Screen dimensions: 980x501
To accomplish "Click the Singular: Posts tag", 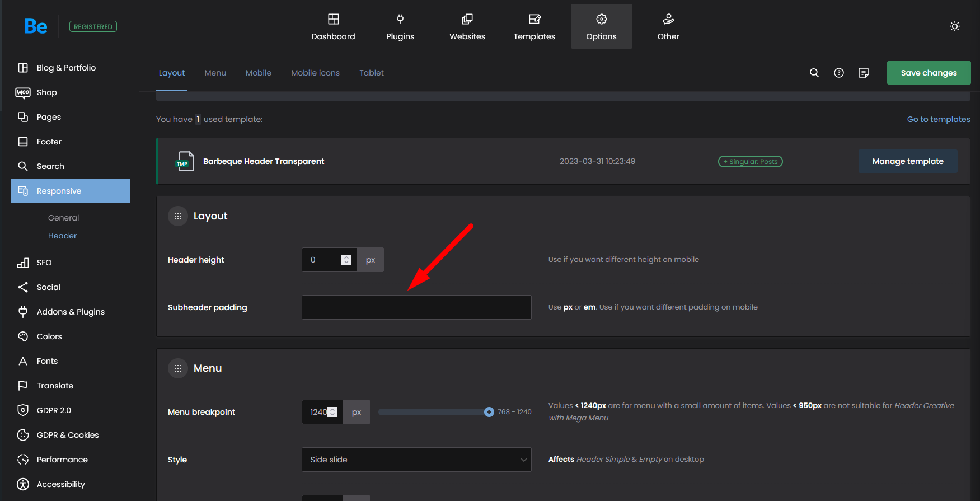I will tap(751, 162).
